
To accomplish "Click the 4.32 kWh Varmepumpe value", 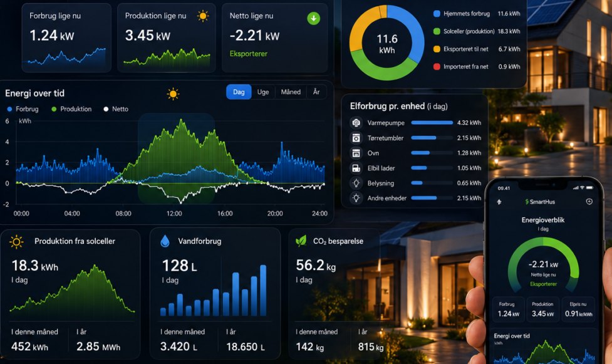I will 469,123.
